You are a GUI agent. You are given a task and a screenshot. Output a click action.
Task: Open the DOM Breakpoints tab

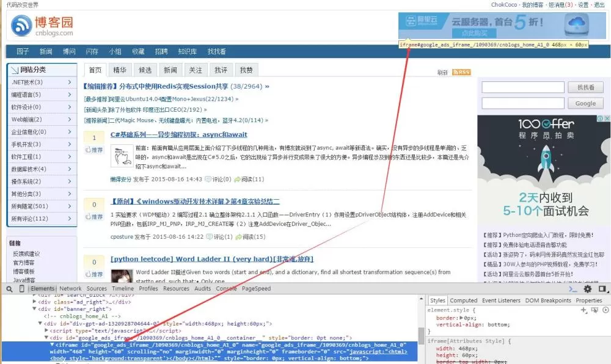coord(548,300)
